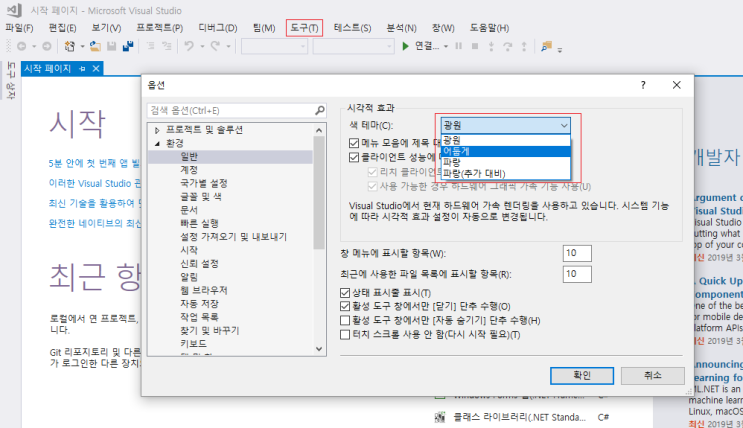Click the Navigate Forward arrow icon
Screen dimensions: 743x428
click(46, 46)
